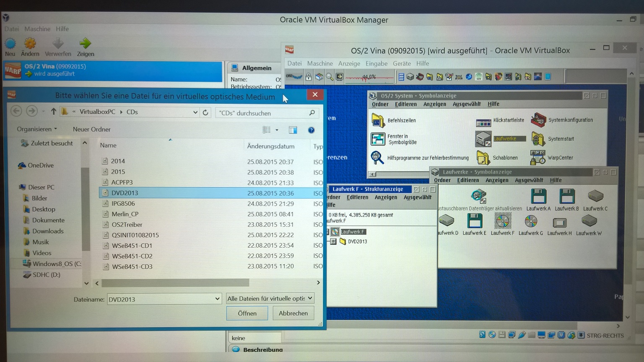Expand the address bar path dropdown
Screen dimensions: 644x362
tap(195, 112)
